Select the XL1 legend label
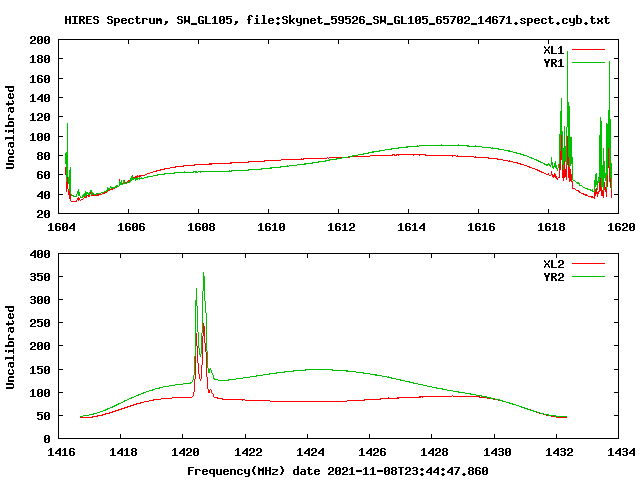The image size is (640, 480). tap(553, 50)
